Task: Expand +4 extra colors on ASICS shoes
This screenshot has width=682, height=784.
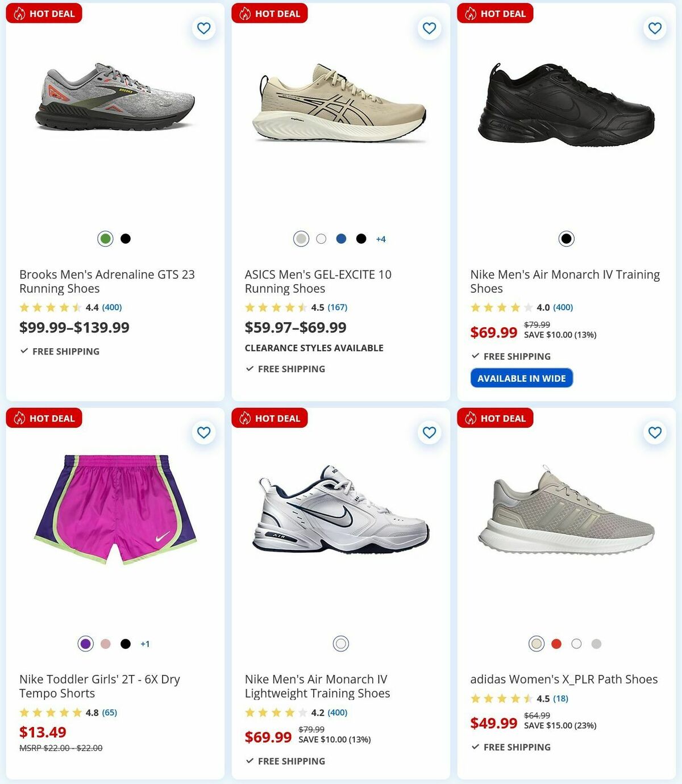Action: click(381, 239)
